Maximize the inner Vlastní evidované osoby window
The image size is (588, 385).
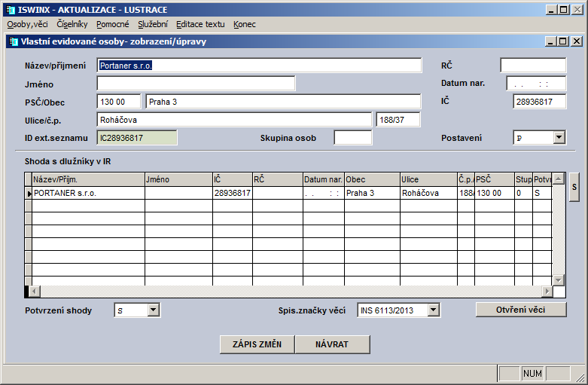tap(563, 41)
